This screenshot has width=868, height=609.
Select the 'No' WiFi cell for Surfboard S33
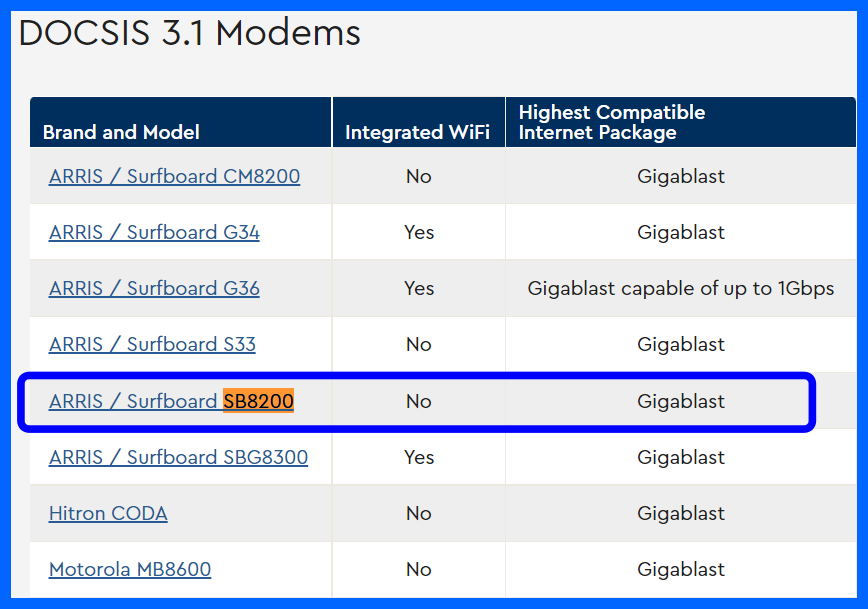(418, 344)
